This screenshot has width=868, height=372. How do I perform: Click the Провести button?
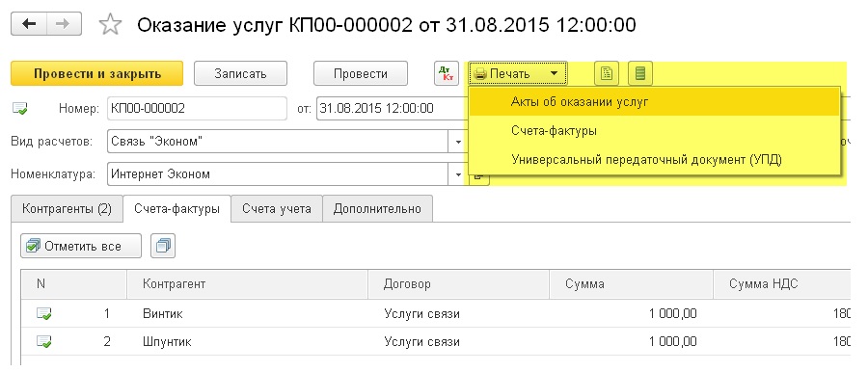click(x=361, y=73)
